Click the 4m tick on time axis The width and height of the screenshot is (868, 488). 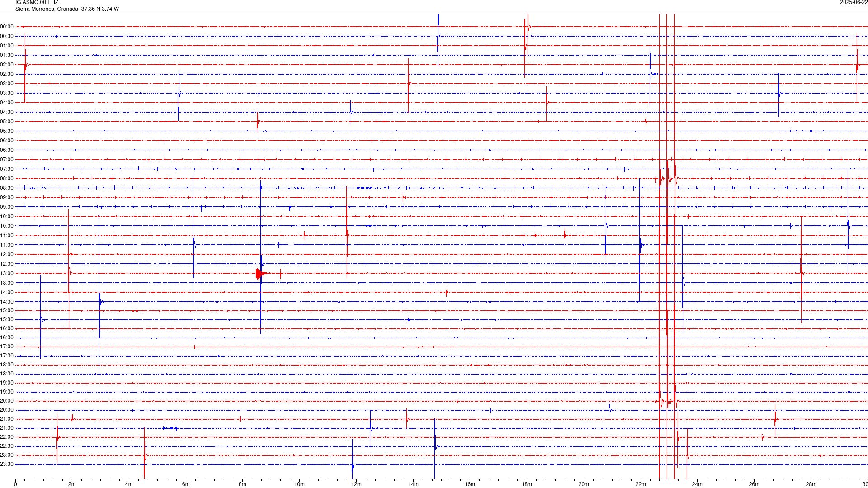pyautogui.click(x=129, y=484)
